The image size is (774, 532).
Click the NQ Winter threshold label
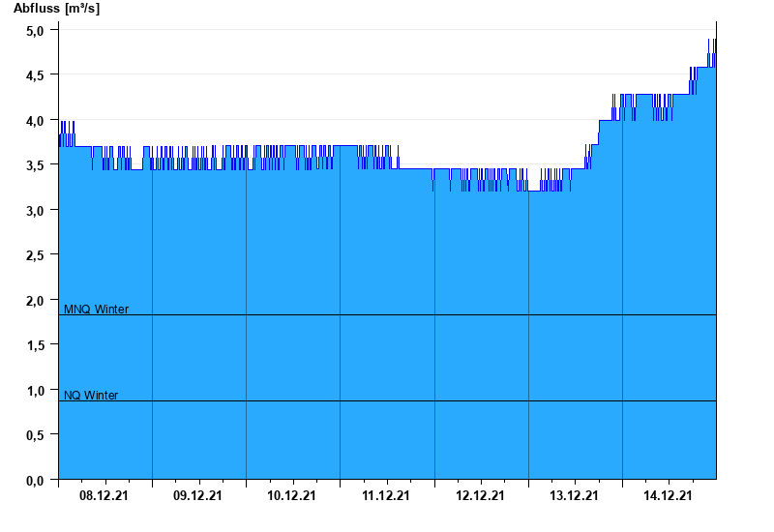click(91, 395)
